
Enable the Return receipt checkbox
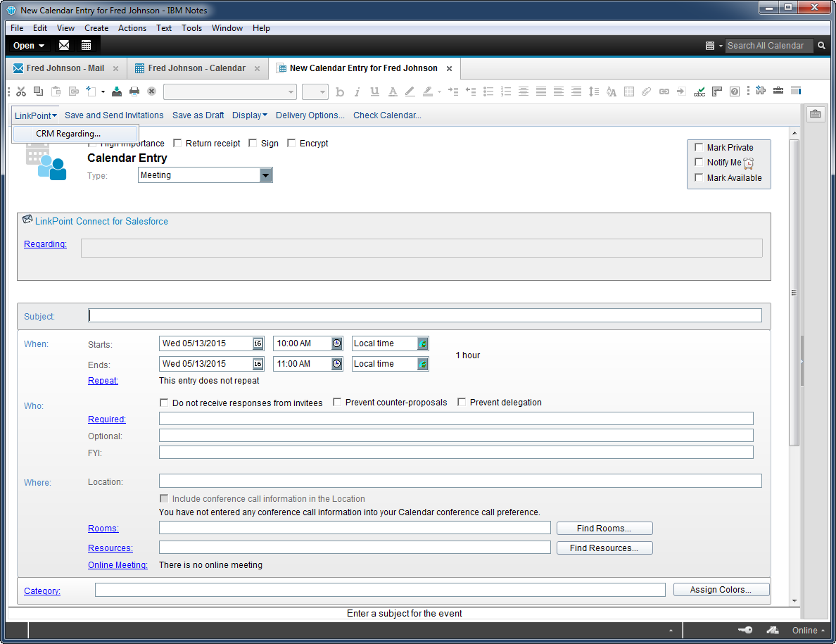(x=178, y=143)
